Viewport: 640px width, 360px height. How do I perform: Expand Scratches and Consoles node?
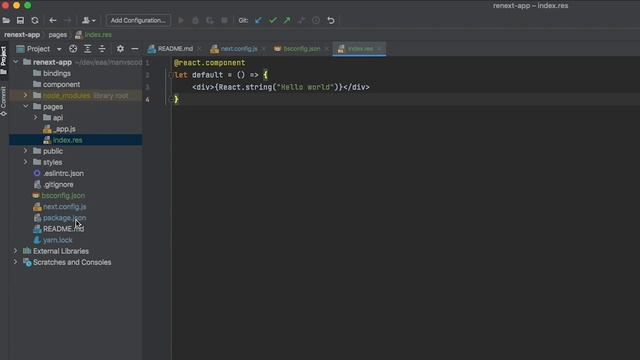click(x=16, y=262)
